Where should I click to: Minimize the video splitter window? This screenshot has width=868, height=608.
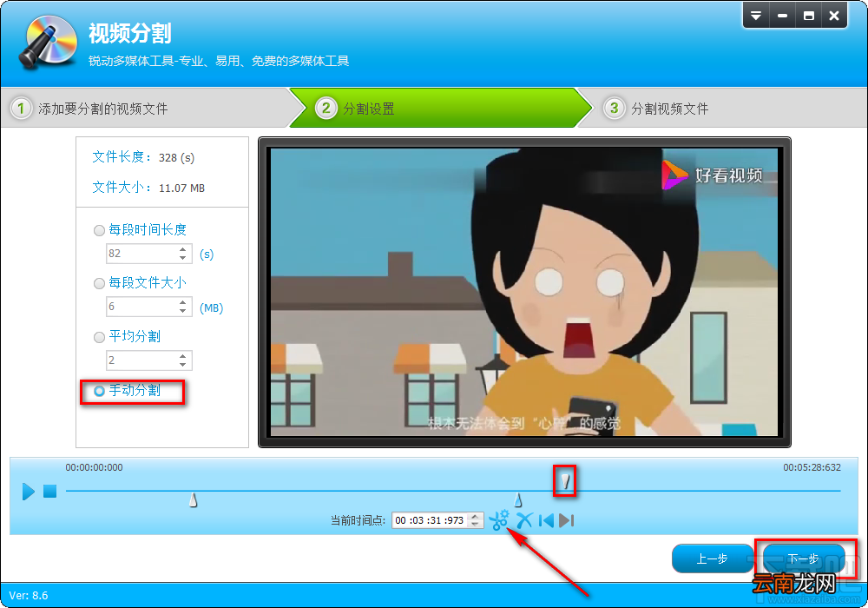coord(782,16)
